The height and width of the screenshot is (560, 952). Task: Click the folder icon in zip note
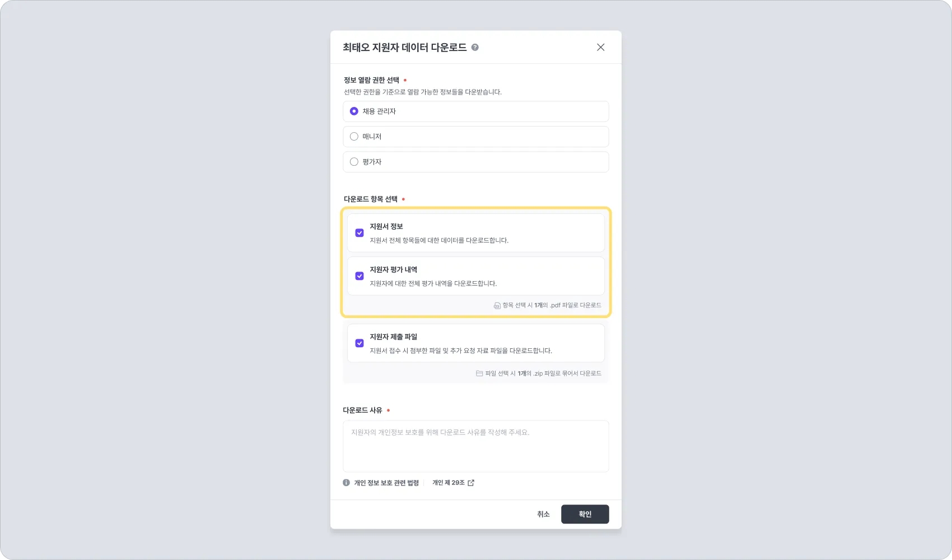pyautogui.click(x=479, y=374)
